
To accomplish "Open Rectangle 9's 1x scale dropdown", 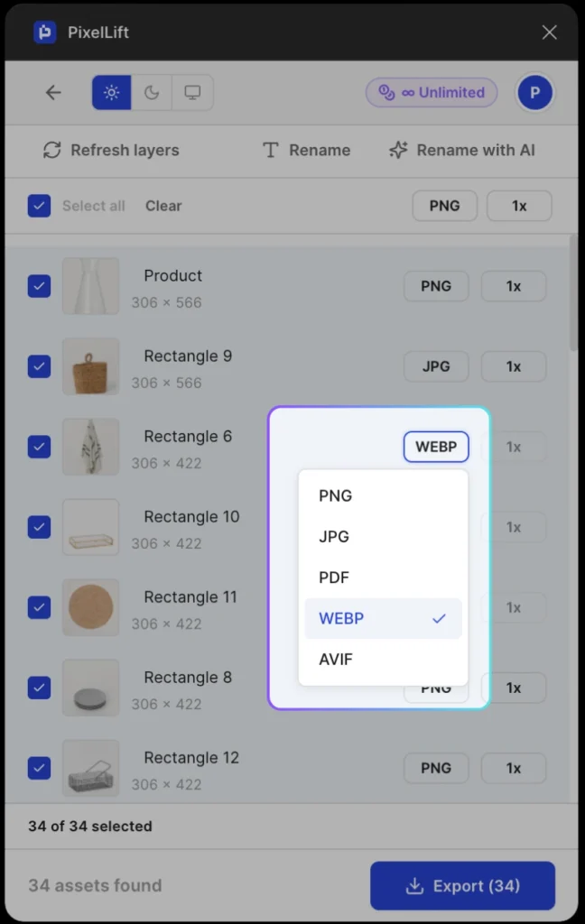I will [514, 366].
